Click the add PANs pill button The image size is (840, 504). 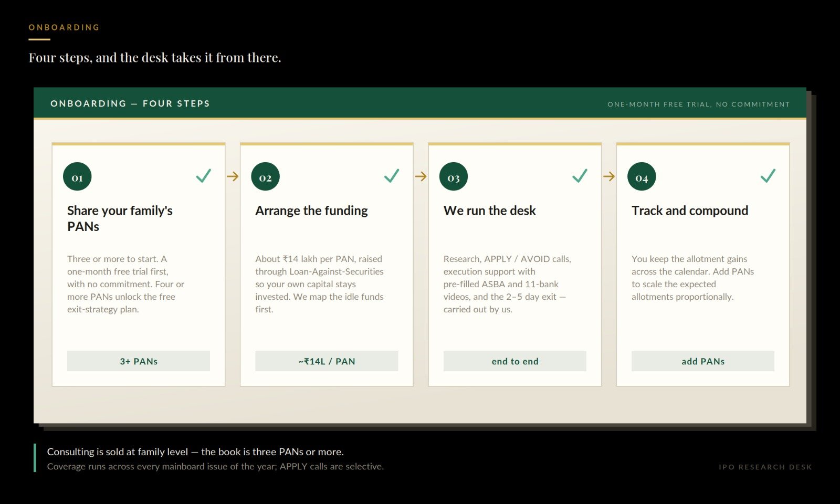[703, 361]
